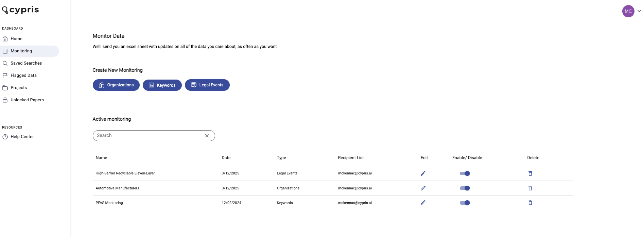Click the Date column header
Image resolution: width=644 pixels, height=237 pixels.
point(226,158)
